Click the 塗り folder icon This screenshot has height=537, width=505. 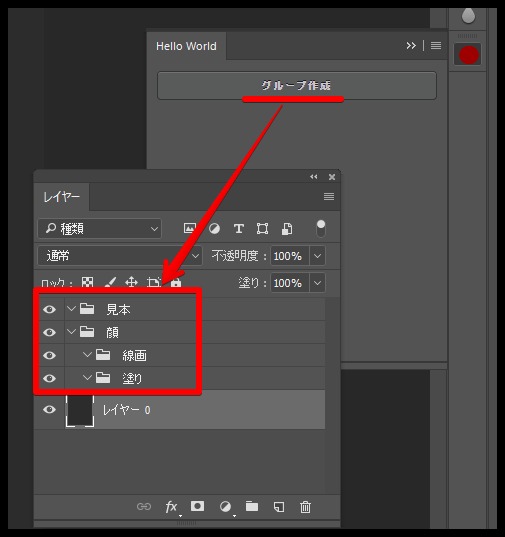103,378
